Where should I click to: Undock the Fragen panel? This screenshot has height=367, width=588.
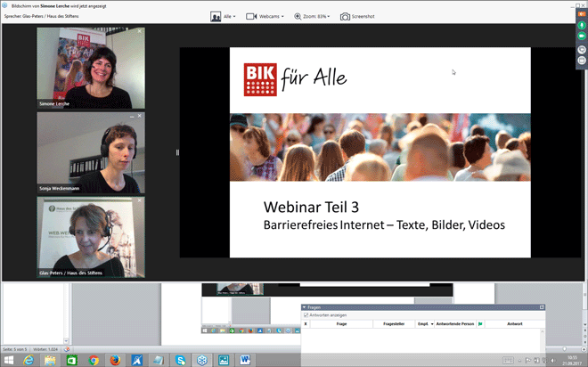(x=542, y=307)
